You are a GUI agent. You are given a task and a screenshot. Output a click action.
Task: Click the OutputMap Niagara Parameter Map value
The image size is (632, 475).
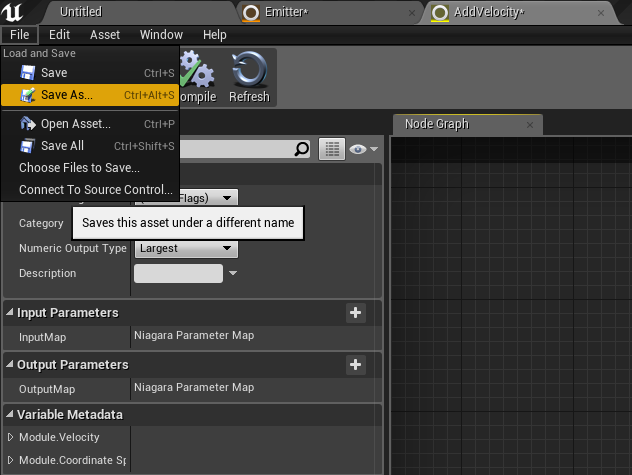[194, 388]
